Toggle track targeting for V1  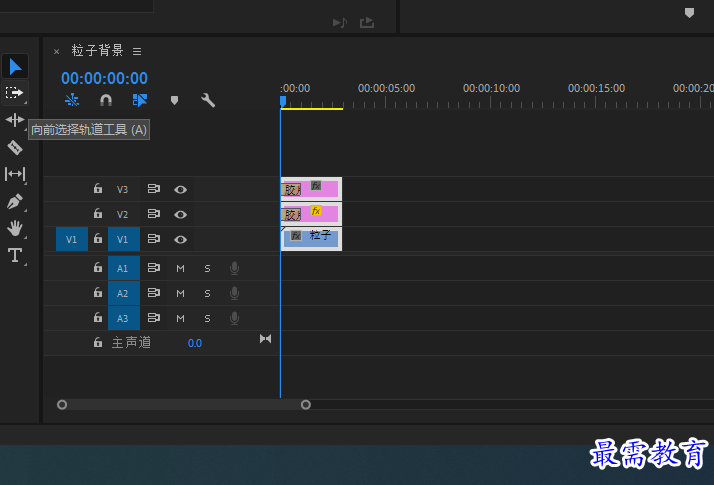(123, 240)
